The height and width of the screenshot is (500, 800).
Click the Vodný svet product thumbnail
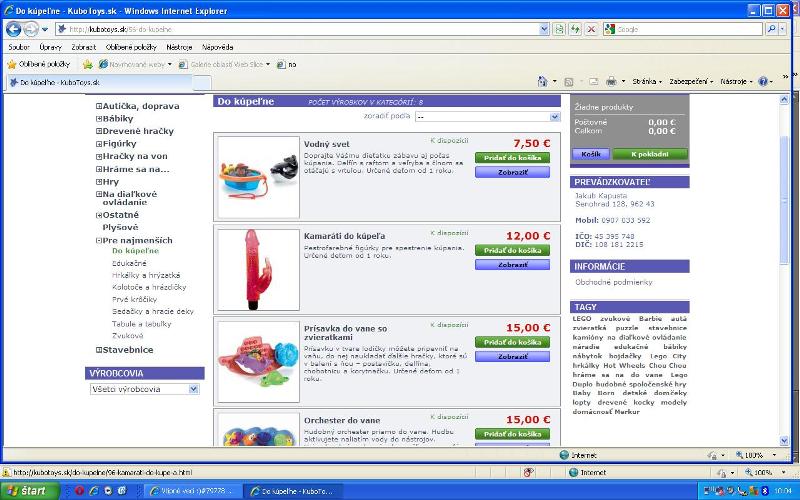point(258,175)
